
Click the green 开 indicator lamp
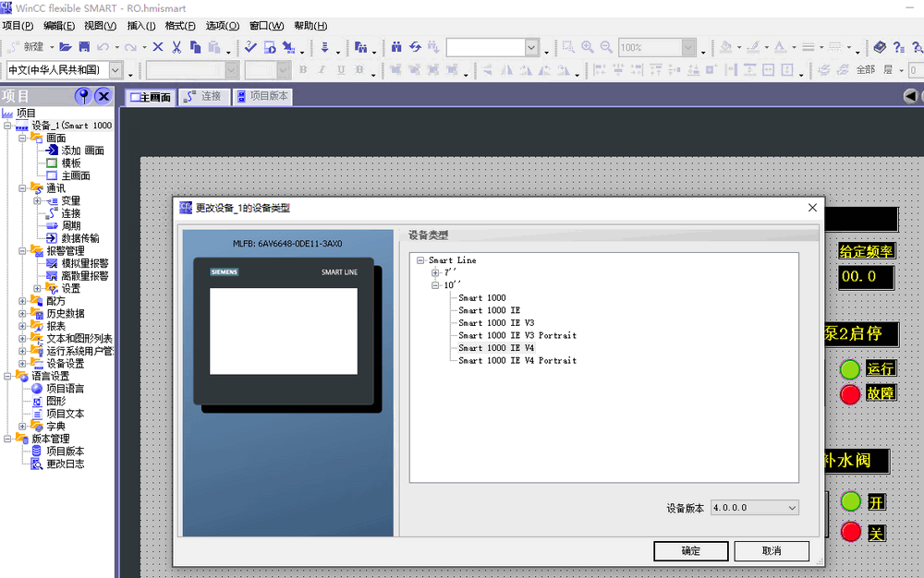[x=850, y=501]
